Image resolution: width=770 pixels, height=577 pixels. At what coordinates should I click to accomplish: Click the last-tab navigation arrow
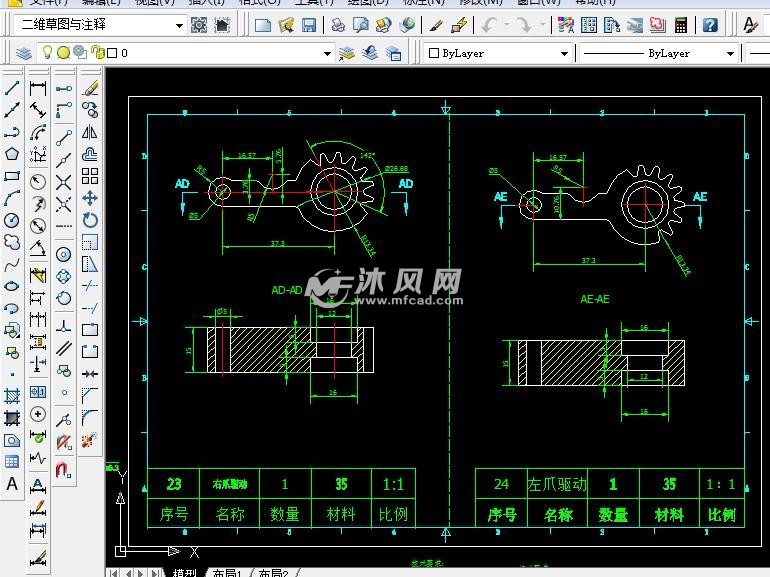tap(156, 573)
